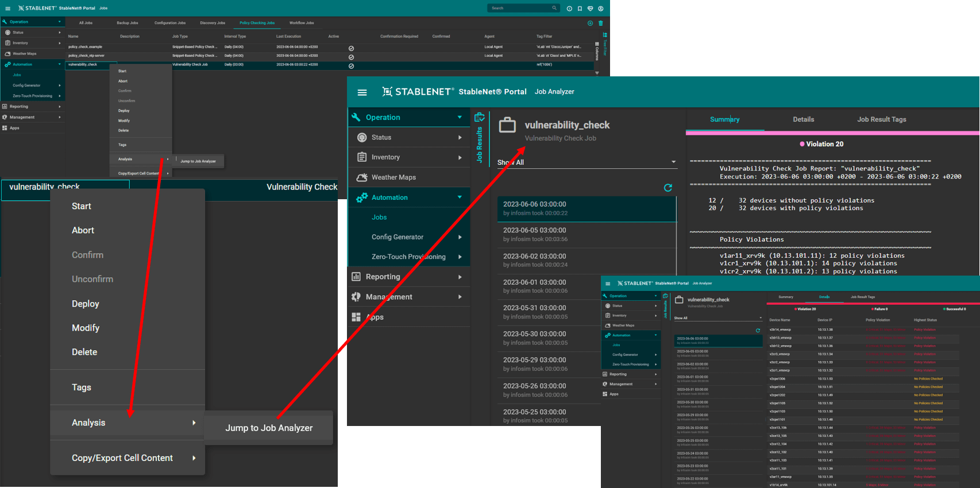Click Reporting icon in small Jobs window sidebar

[x=5, y=106]
